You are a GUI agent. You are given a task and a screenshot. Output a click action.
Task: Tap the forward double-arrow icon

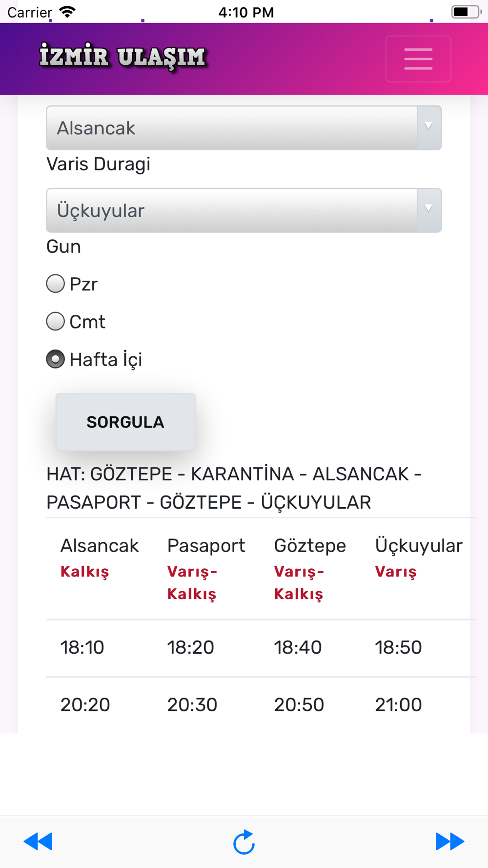coord(450,842)
